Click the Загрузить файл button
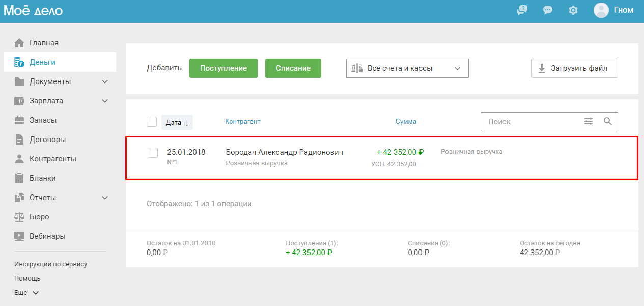The image size is (644, 306). click(x=575, y=68)
